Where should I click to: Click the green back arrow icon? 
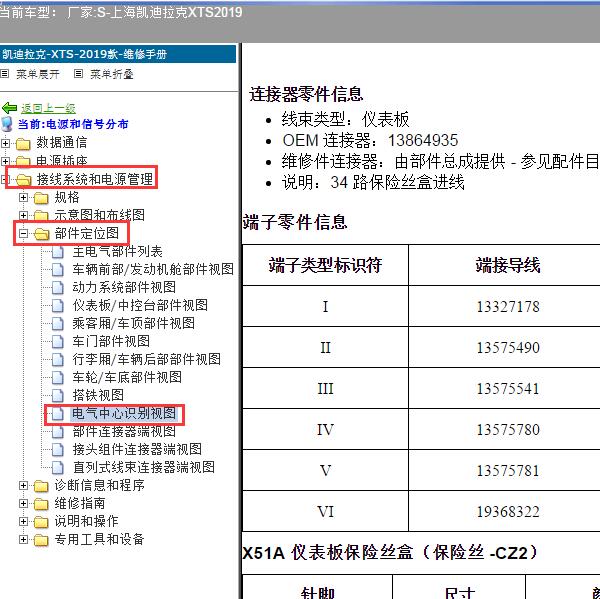pyautogui.click(x=9, y=108)
